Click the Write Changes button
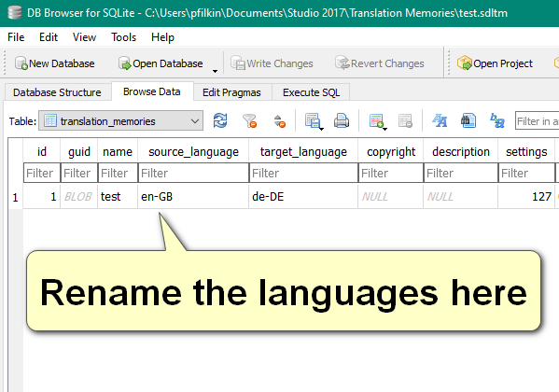The image size is (559, 392). pyautogui.click(x=272, y=63)
